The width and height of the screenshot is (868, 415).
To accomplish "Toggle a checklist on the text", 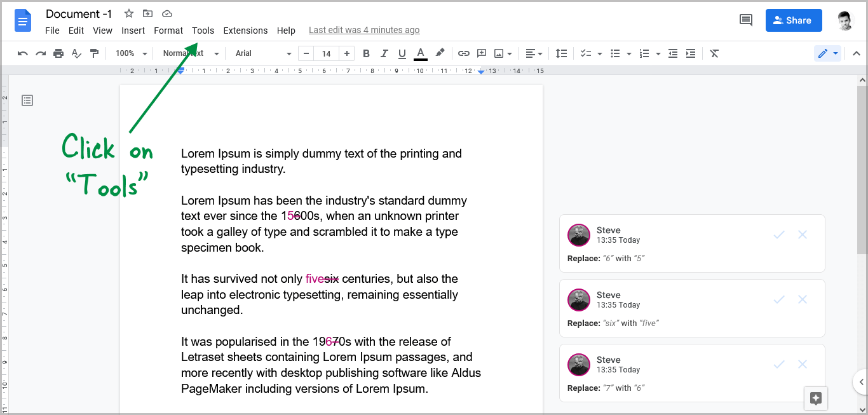I will 586,53.
